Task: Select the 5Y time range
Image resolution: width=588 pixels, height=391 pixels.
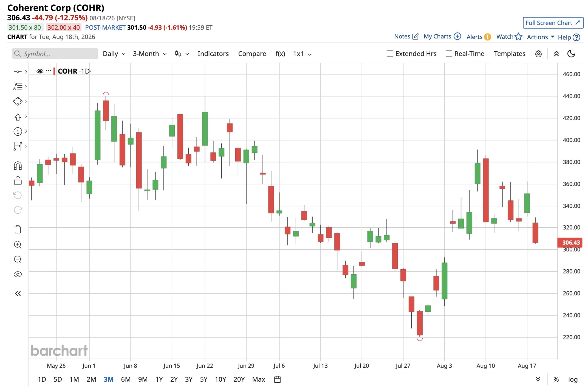Action: 204,379
